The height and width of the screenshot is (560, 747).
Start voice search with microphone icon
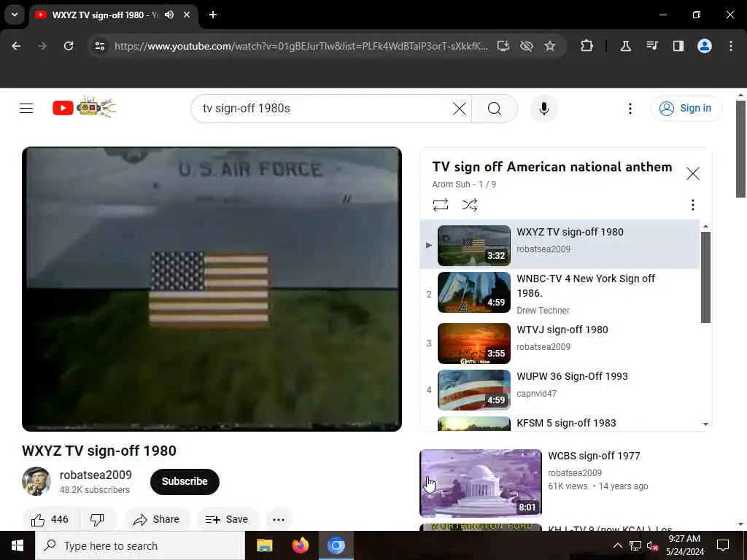tap(543, 109)
